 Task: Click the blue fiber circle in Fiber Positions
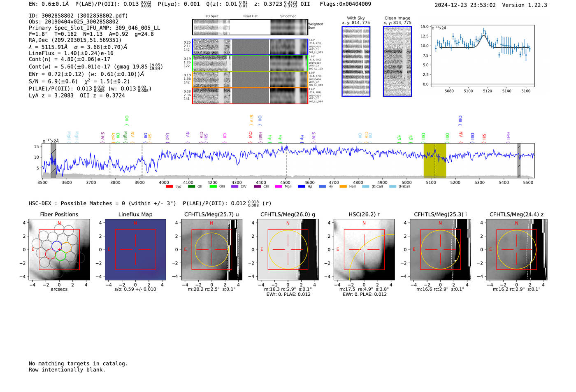pos(56,247)
